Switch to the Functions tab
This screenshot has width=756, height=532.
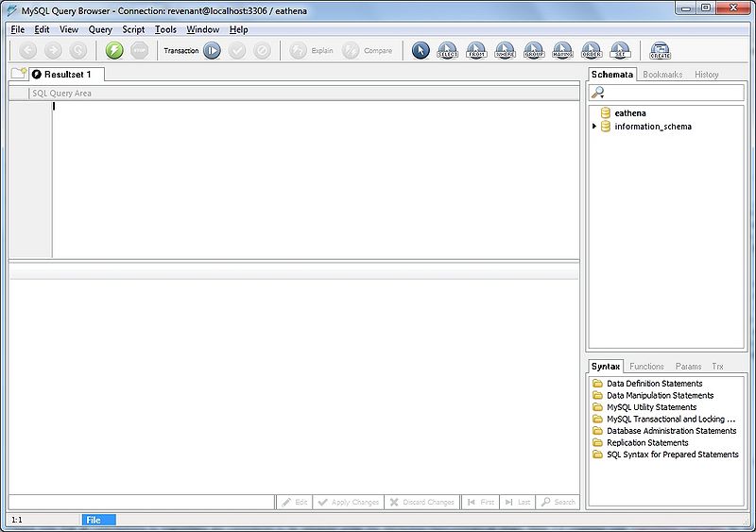[646, 366]
